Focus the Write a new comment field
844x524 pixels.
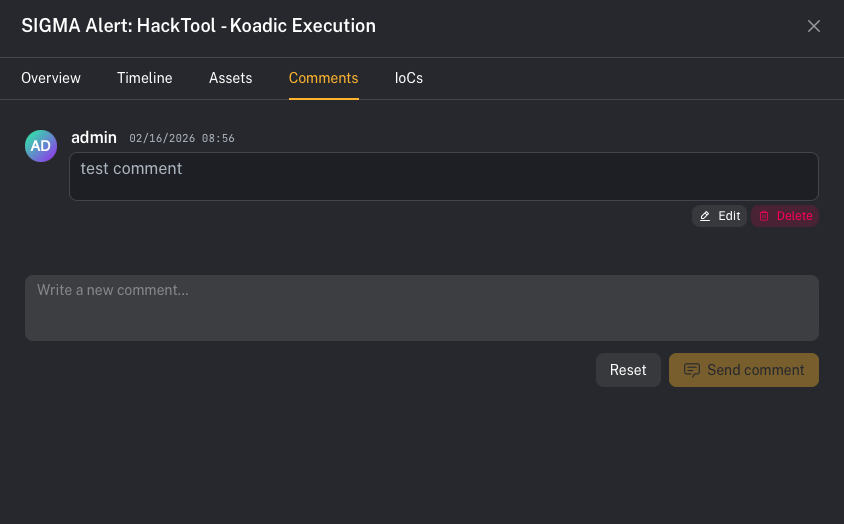point(422,308)
